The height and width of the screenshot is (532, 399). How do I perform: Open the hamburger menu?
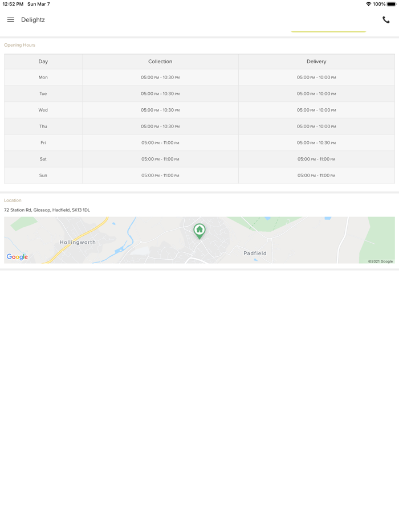click(x=10, y=20)
